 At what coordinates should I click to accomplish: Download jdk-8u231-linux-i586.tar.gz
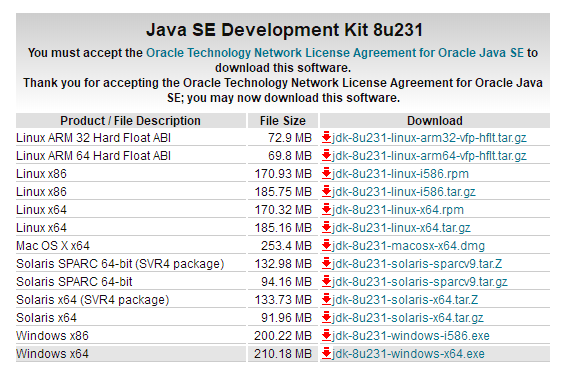point(404,192)
